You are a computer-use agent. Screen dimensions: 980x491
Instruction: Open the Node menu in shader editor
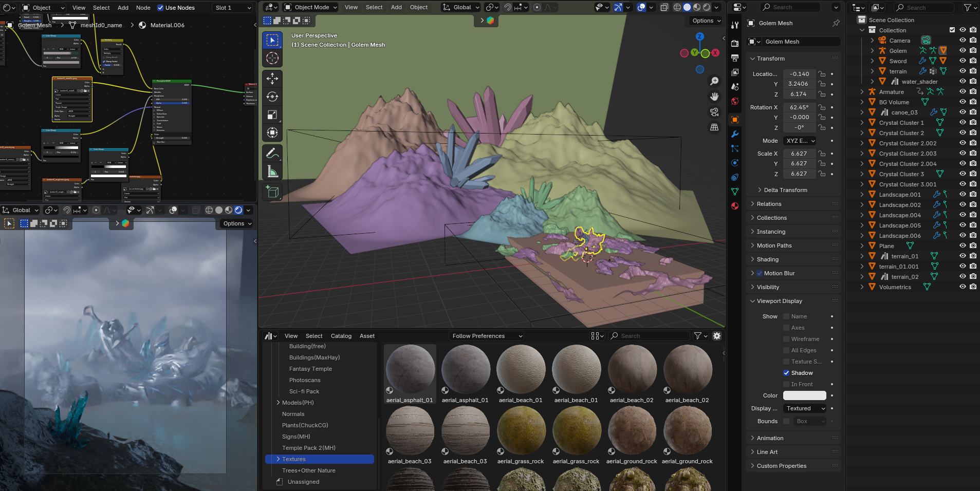143,8
